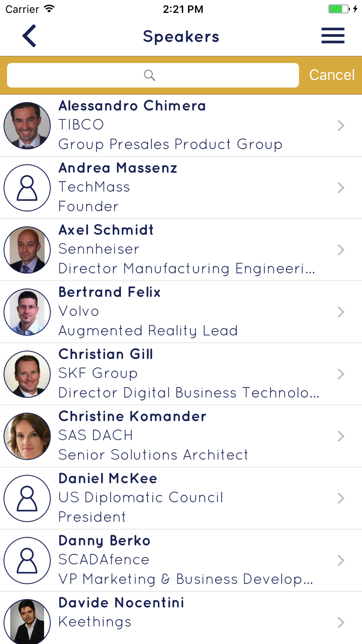Select Axel Schmidt from Sennheiser

click(x=181, y=250)
